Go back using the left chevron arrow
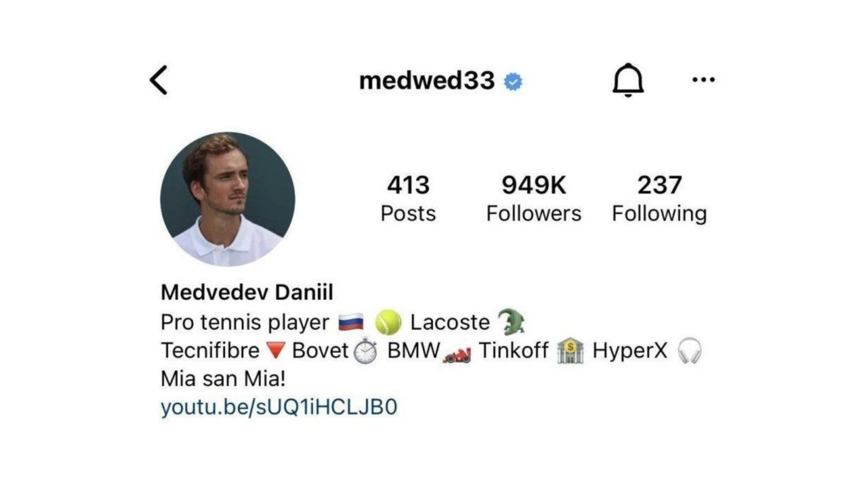This screenshot has width=868, height=488. [x=159, y=80]
